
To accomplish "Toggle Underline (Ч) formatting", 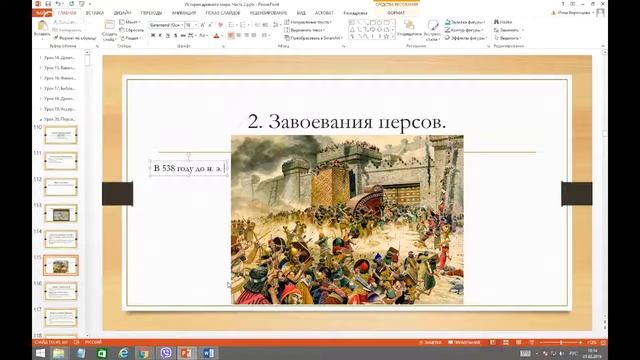I will 168,36.
